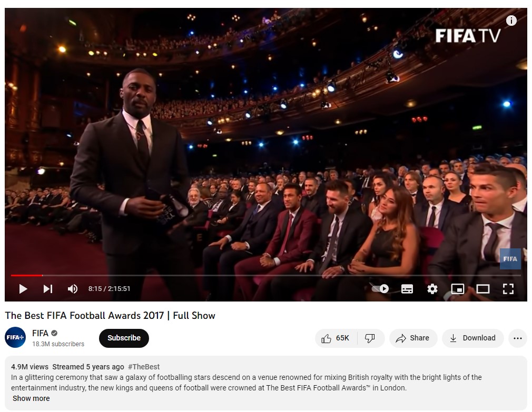The height and width of the screenshot is (412, 532).
Task: Mute the video volume
Action: pyautogui.click(x=72, y=289)
